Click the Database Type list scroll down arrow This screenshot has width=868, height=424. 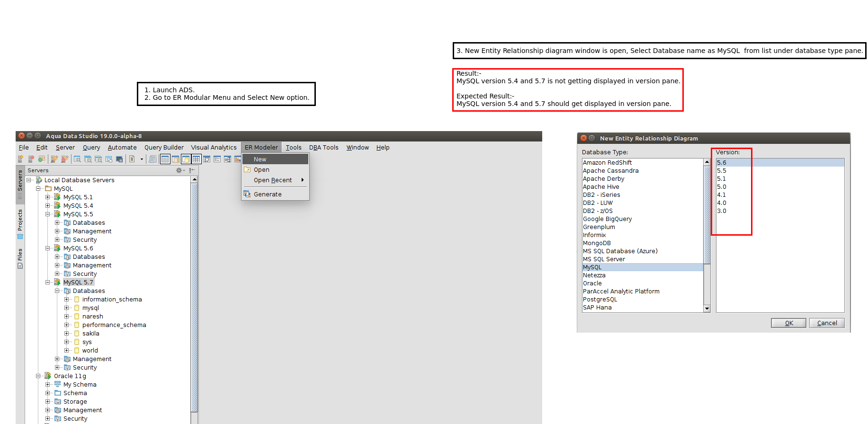tap(707, 309)
